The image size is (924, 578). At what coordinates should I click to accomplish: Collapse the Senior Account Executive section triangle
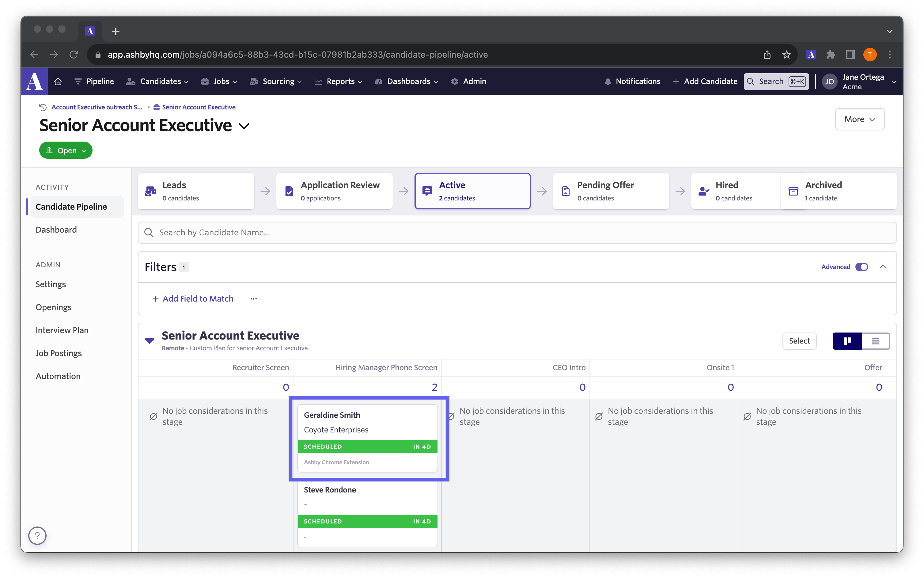point(150,340)
